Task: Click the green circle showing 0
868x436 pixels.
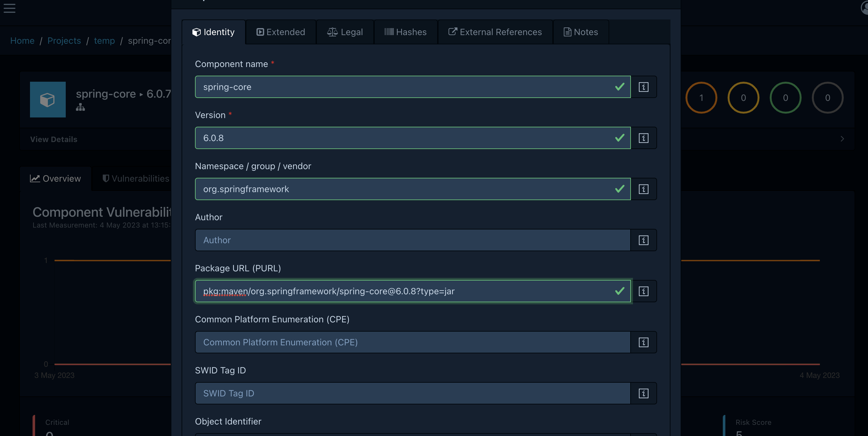Action: 785,98
